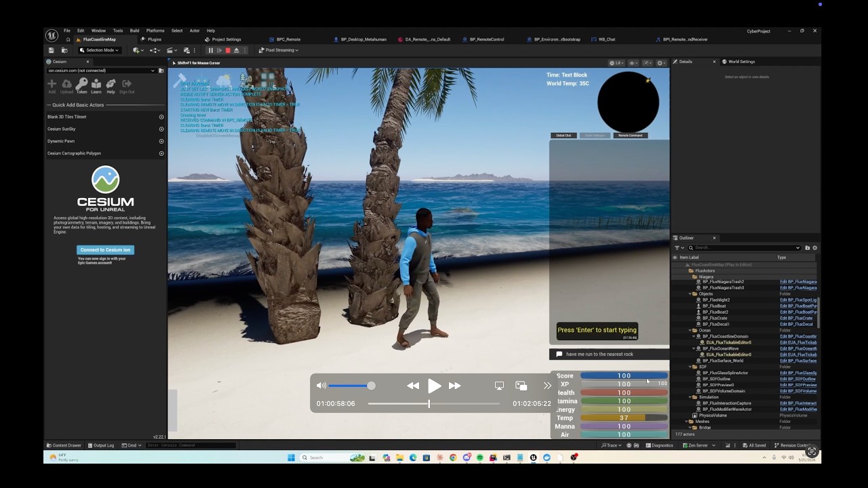Click the Cesium Add icon

point(52,85)
